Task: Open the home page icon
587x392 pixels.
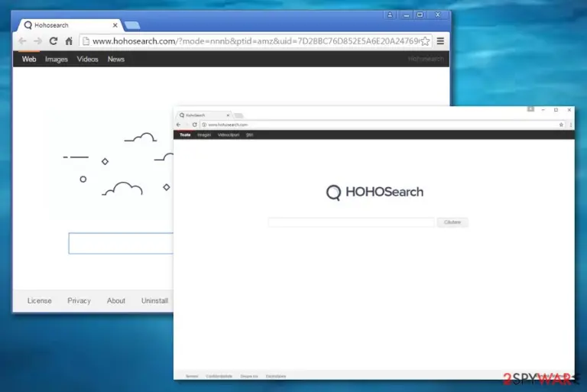Action: pyautogui.click(x=69, y=41)
